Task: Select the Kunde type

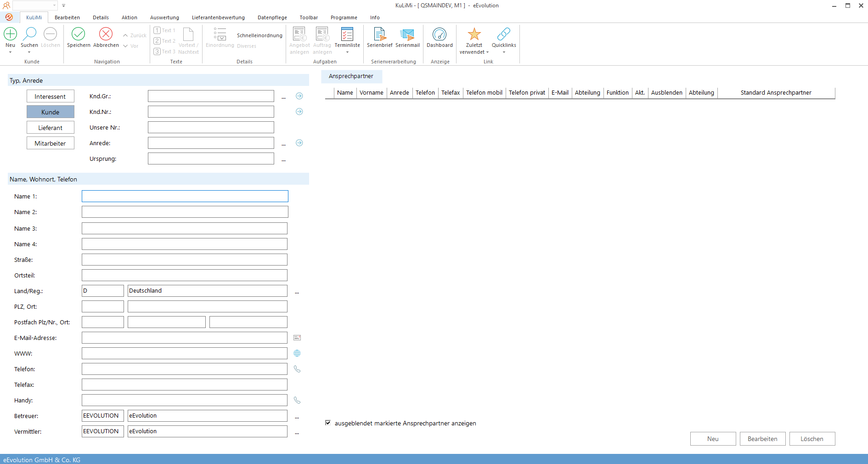Action: (50, 112)
